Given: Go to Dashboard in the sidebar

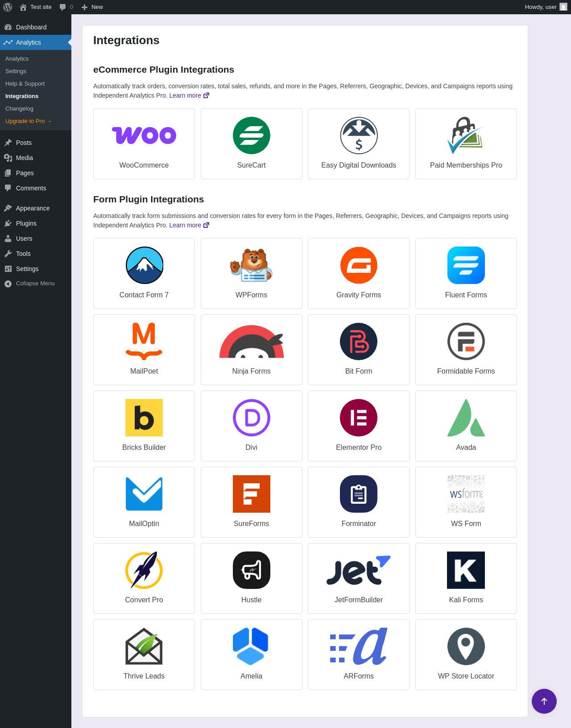Looking at the screenshot, I should point(36,27).
